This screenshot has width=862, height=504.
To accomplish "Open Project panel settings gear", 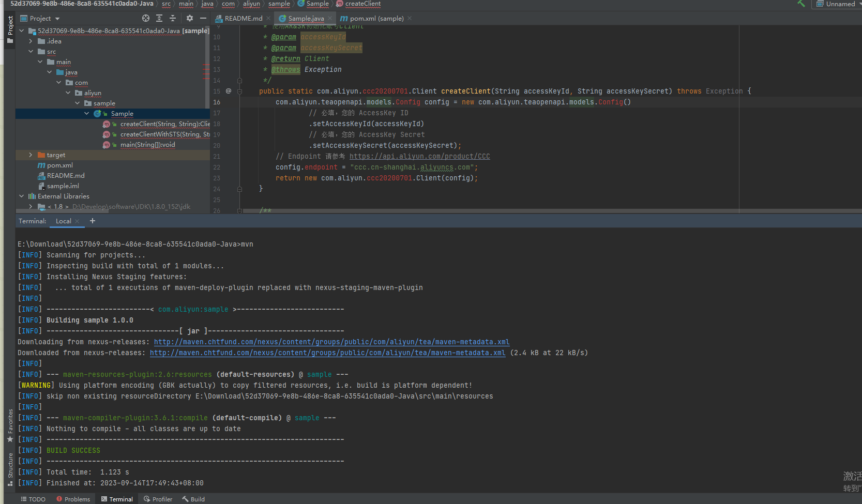I will 190,18.
